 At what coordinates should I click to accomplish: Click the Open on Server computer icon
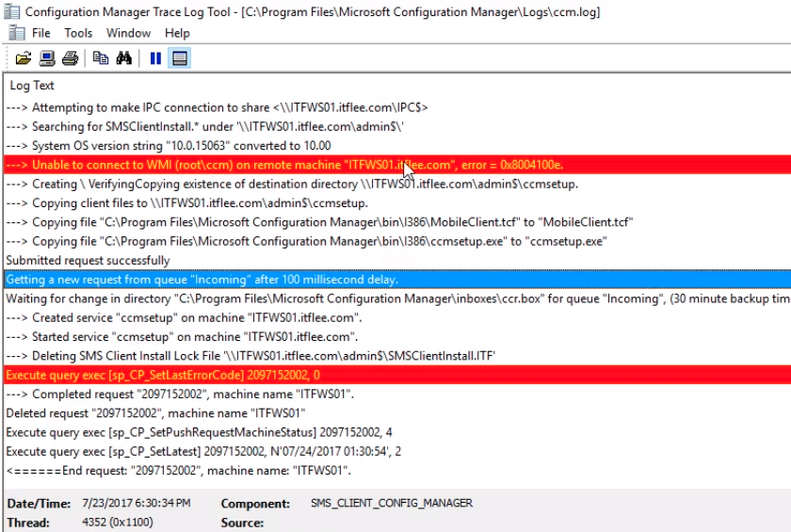pyautogui.click(x=47, y=58)
